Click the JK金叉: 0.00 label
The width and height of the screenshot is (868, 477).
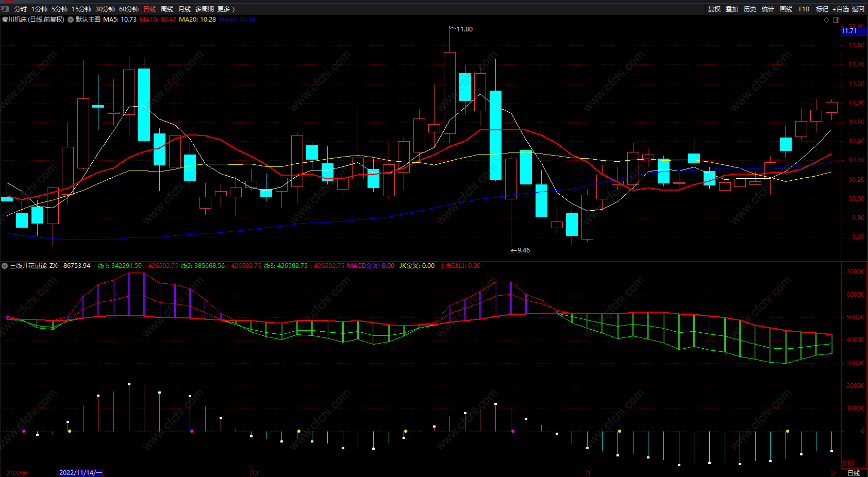(x=417, y=266)
